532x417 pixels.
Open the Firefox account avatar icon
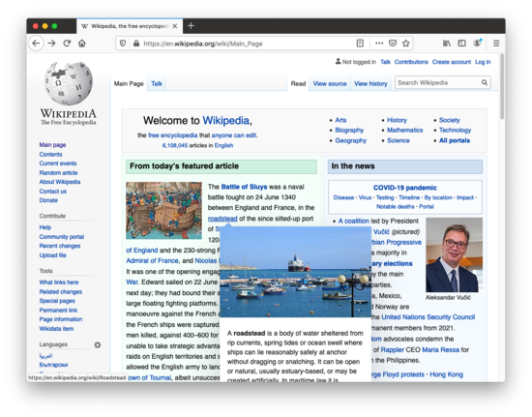[x=478, y=43]
